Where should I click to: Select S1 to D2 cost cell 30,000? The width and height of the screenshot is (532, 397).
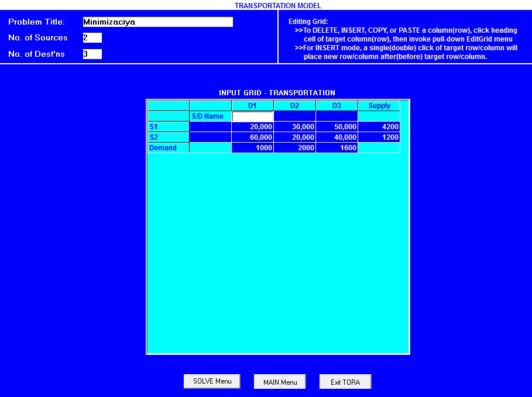(294, 127)
